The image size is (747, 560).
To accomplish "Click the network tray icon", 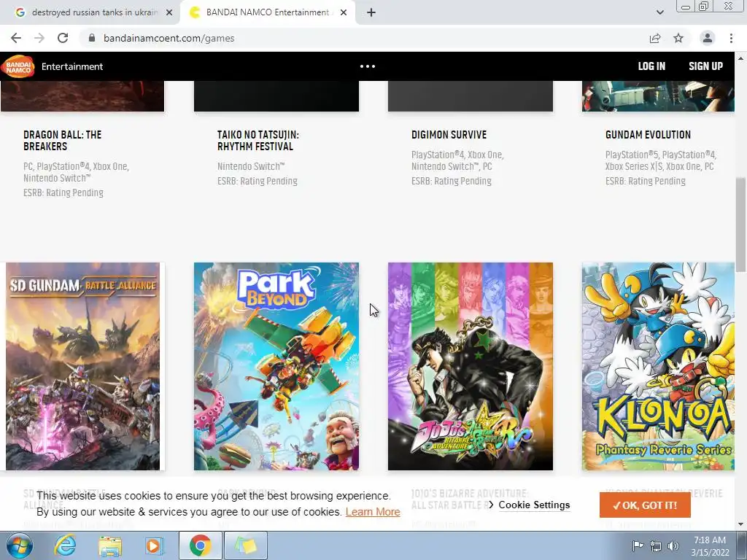I will pyautogui.click(x=656, y=545).
